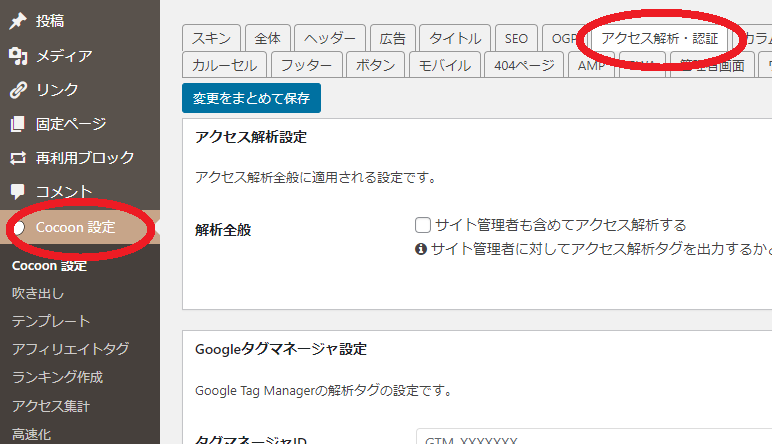Open the タイトル tab
Screen dimensions: 772x444
point(455,38)
